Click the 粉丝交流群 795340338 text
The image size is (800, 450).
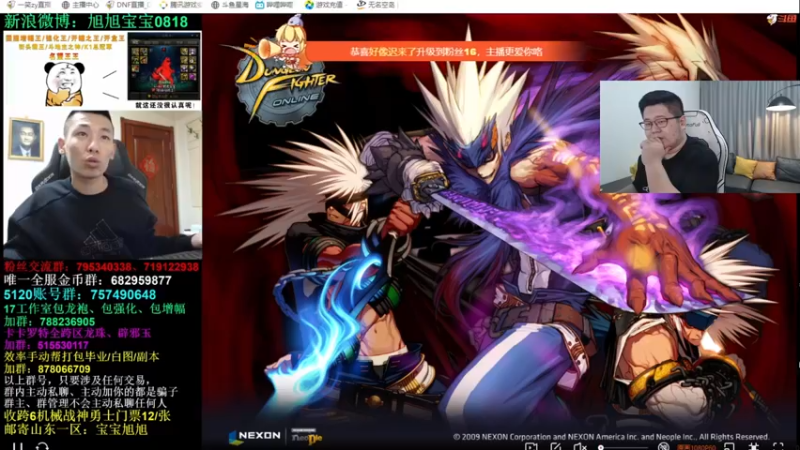coord(102,266)
